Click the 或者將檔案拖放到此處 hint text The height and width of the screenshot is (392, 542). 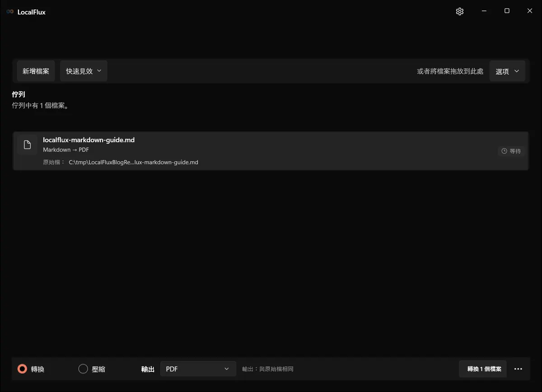(450, 71)
